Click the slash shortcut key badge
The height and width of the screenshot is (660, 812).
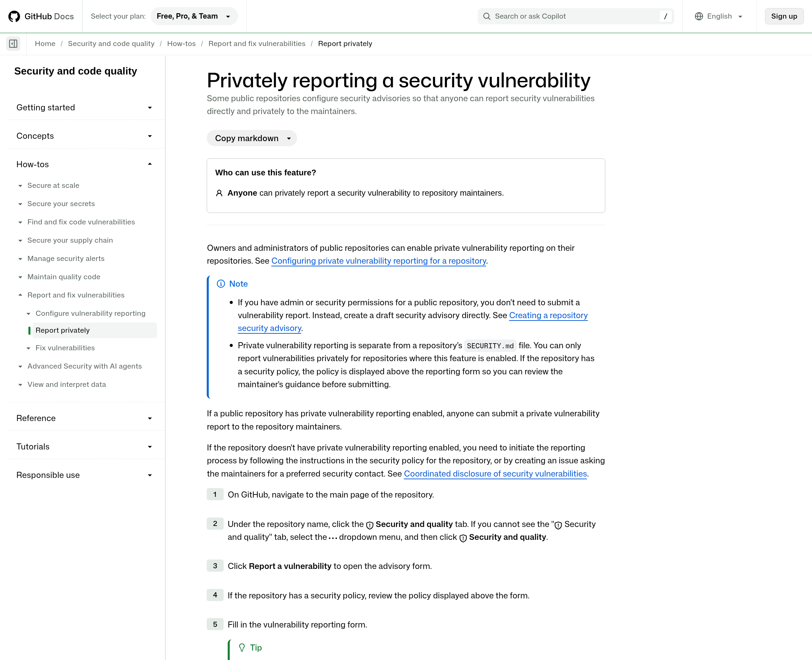click(665, 16)
